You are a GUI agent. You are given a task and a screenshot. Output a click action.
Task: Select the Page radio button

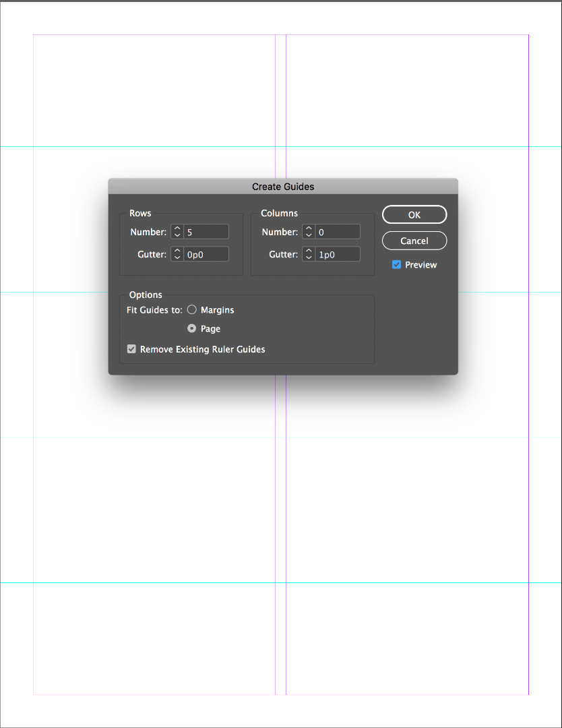(191, 328)
